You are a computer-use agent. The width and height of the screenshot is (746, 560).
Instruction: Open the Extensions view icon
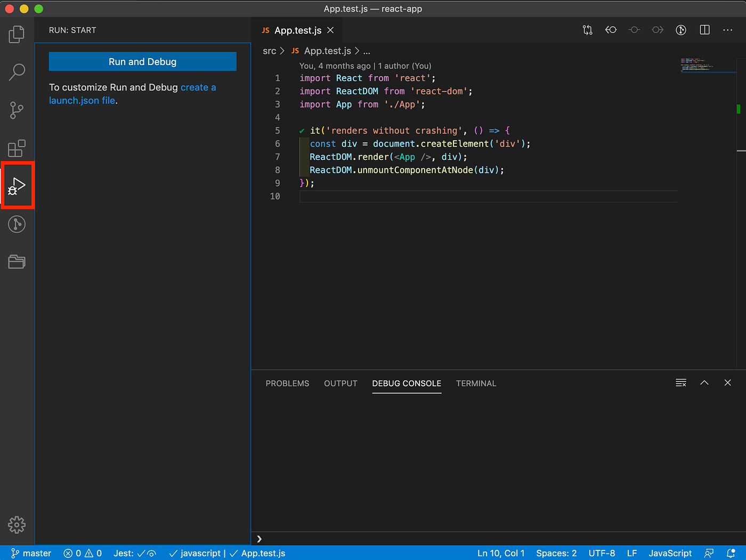coord(17,148)
